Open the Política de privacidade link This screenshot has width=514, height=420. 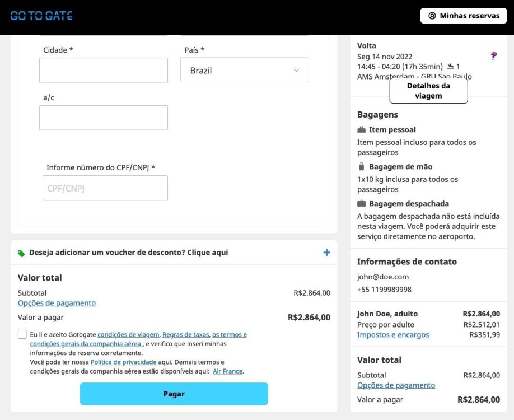click(x=123, y=362)
